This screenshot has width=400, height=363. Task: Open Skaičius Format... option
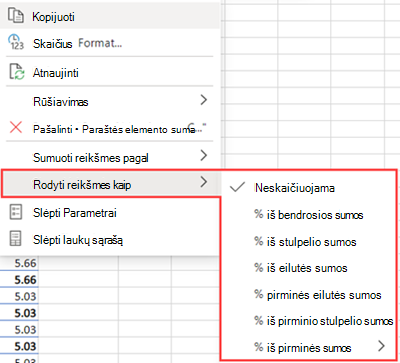coord(110,43)
